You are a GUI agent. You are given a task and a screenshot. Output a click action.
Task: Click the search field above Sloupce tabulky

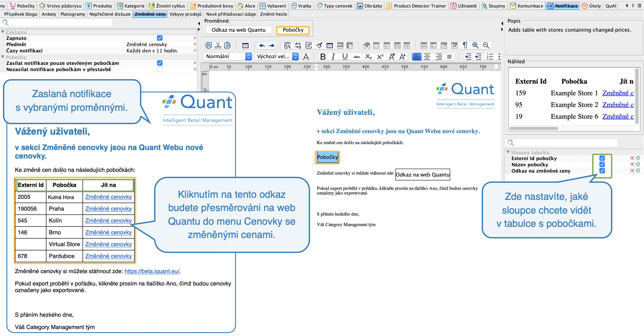[562, 143]
